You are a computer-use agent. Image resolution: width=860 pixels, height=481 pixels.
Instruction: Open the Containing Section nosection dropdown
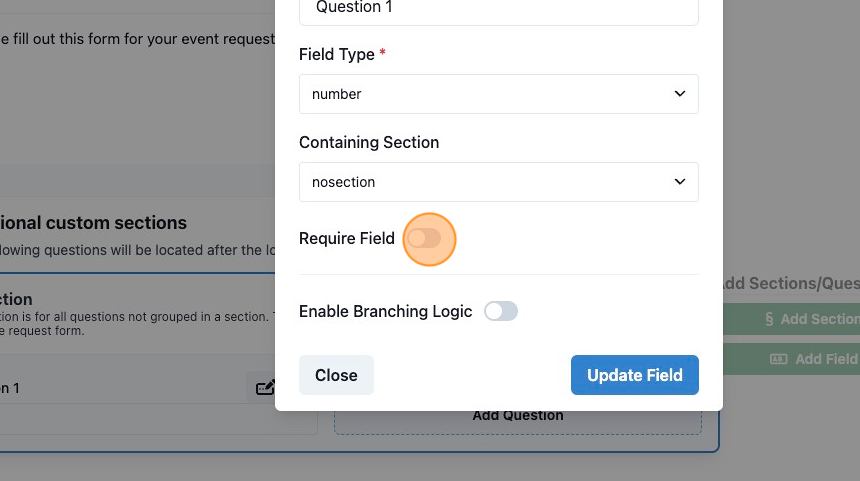tap(499, 182)
